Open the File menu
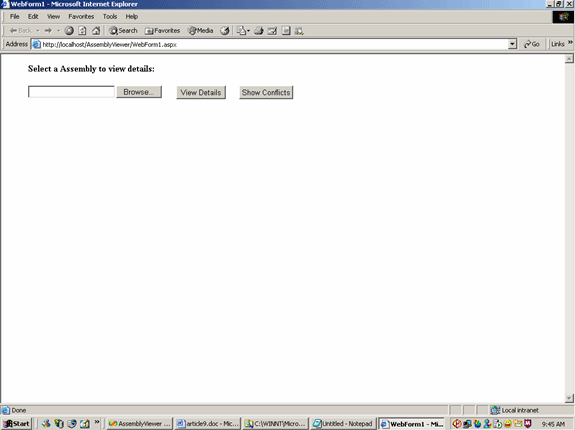Viewport: 575px width, 430px height. pos(14,16)
